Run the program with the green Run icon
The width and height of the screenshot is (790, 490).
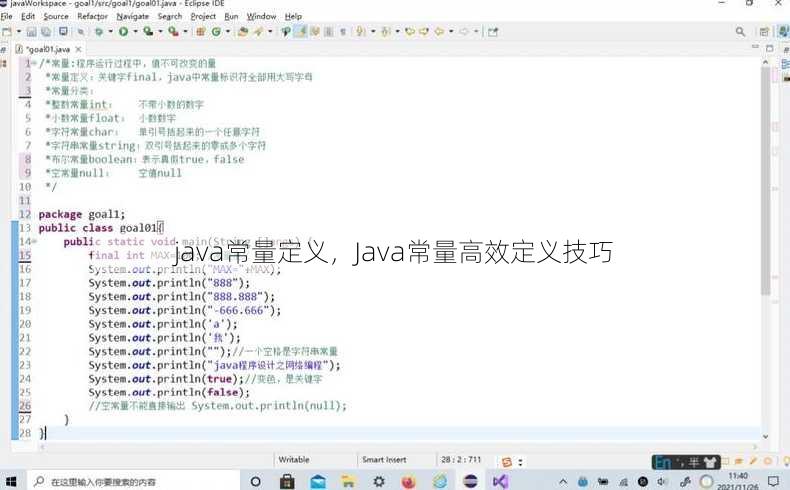(123, 32)
